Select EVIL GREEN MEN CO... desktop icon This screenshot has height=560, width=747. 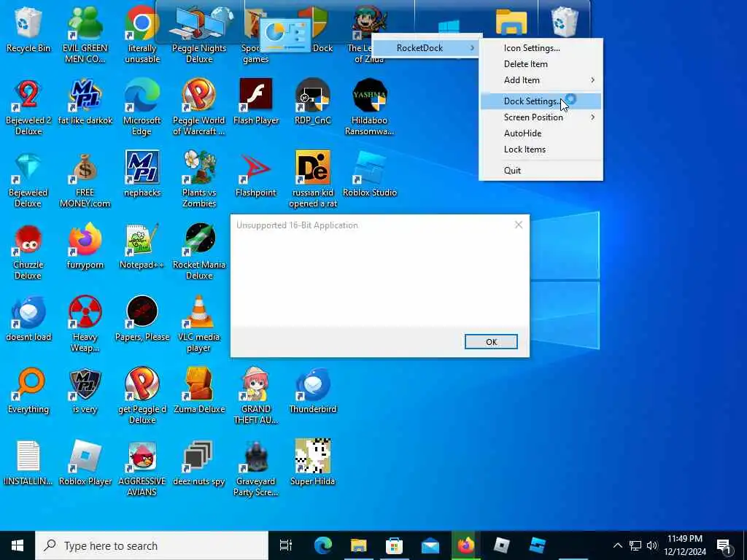[85, 34]
